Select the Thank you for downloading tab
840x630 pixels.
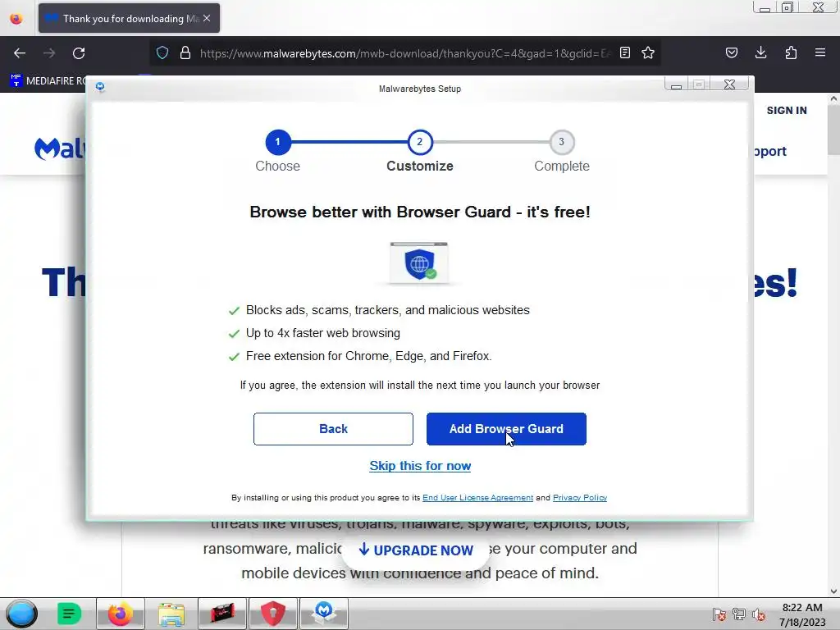[x=129, y=18]
